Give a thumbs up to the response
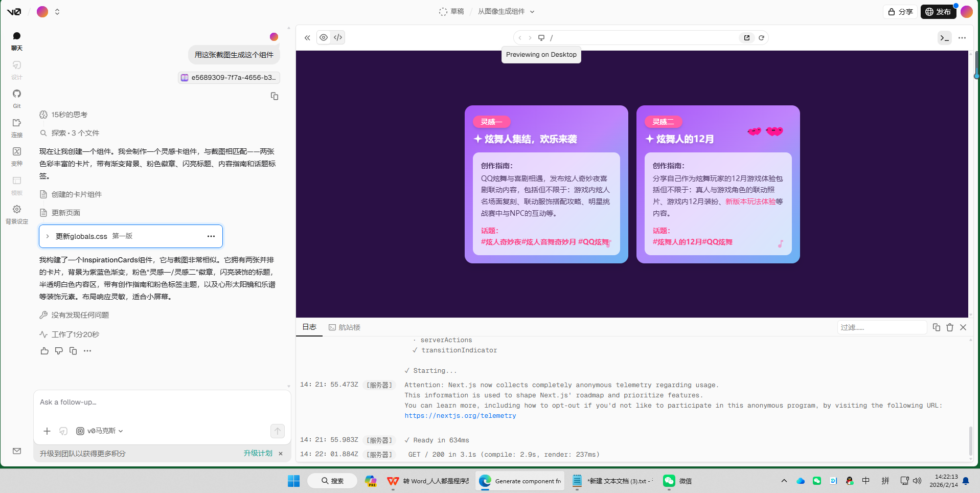The height and width of the screenshot is (493, 980). click(44, 351)
